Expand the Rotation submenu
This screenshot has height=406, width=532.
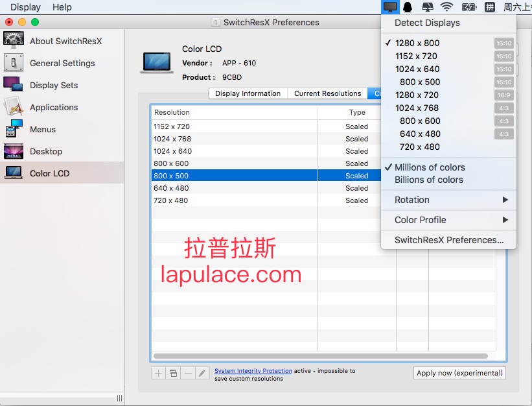448,200
